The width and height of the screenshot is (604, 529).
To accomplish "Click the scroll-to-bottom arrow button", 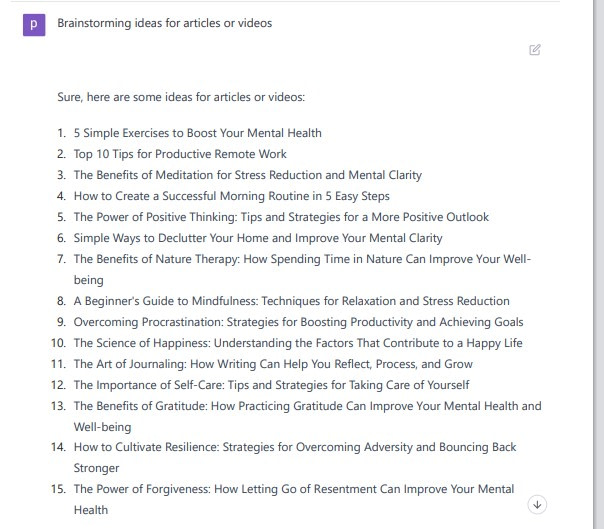I will 537,504.
